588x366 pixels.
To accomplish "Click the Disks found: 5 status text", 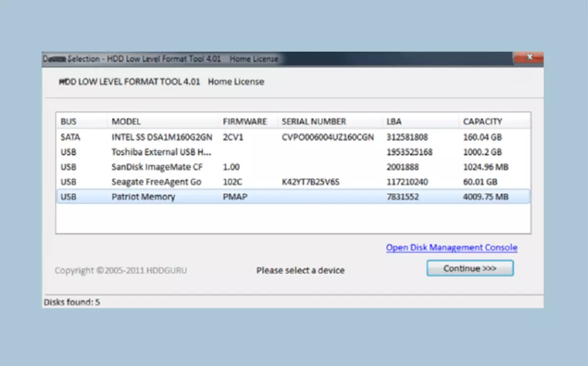I will (72, 302).
